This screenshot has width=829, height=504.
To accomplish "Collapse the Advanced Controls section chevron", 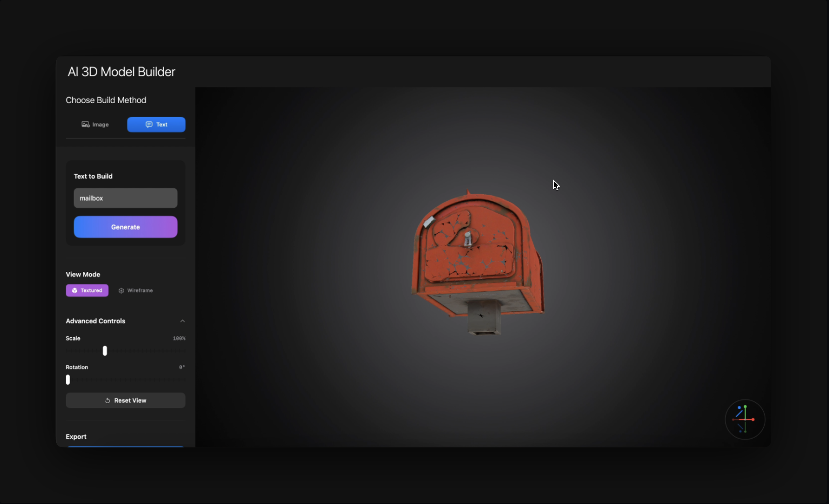I will (182, 321).
